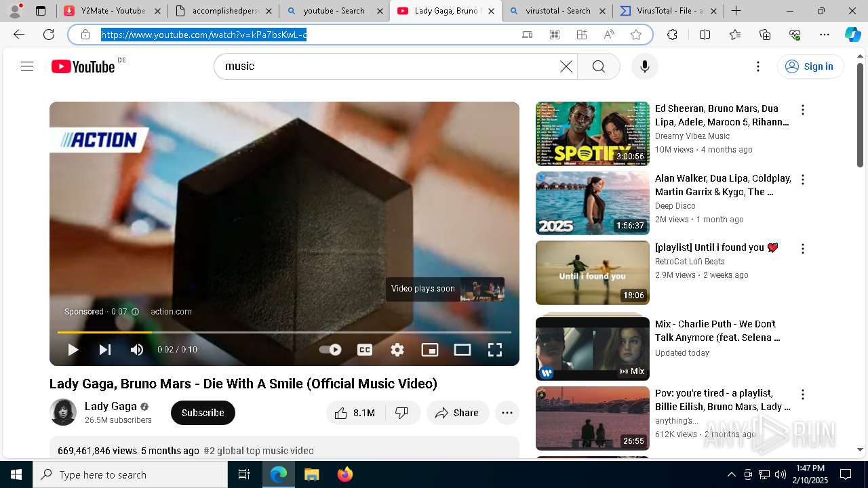Open Alan Walker, Dua Lipa video title

point(723,185)
